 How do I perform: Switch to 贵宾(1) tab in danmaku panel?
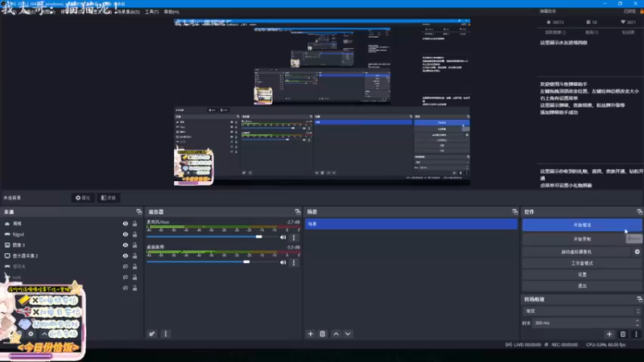pyautogui.click(x=592, y=32)
